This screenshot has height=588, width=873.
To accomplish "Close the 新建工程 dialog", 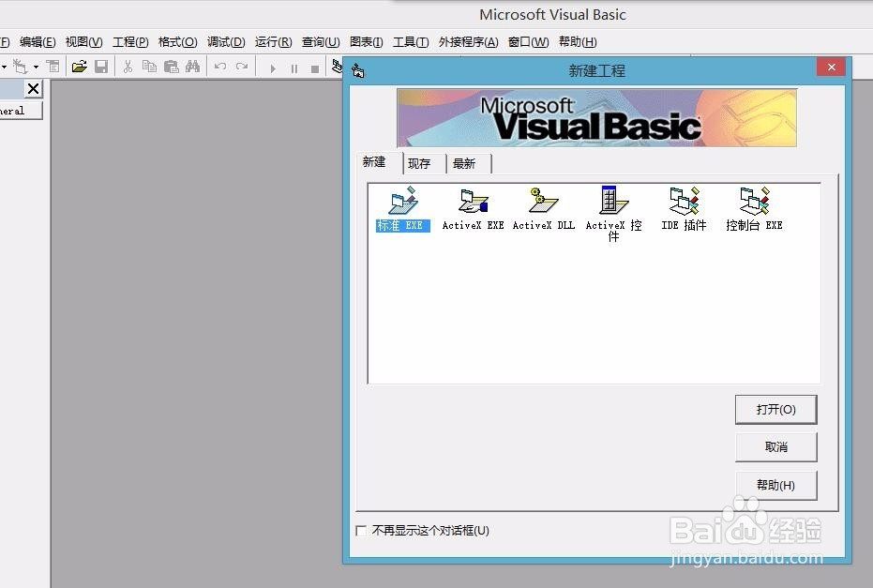I will 831,67.
